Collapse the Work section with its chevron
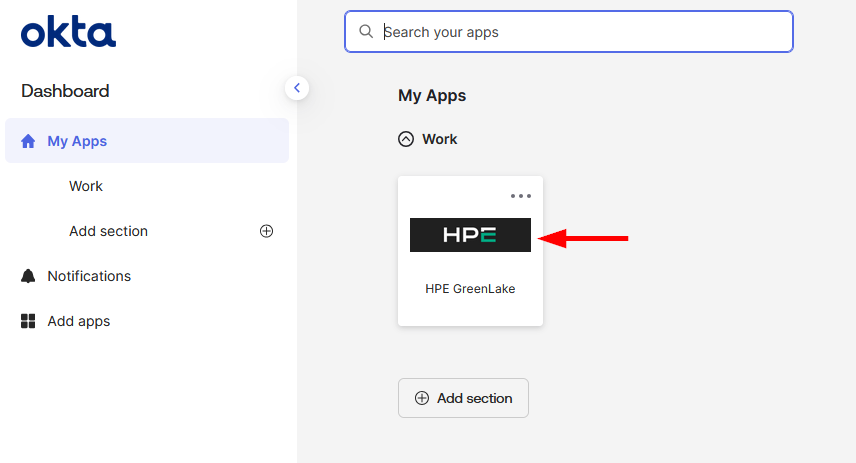The width and height of the screenshot is (856, 463). coord(406,139)
